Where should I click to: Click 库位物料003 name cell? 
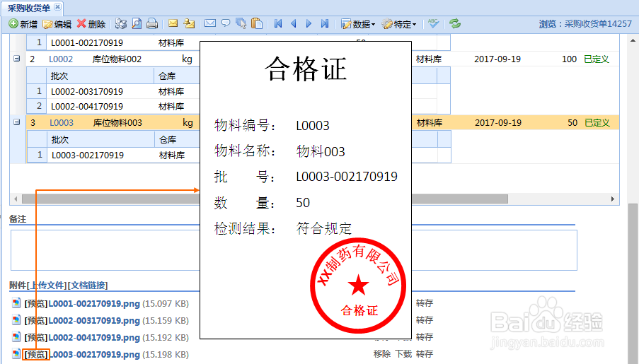(x=117, y=123)
